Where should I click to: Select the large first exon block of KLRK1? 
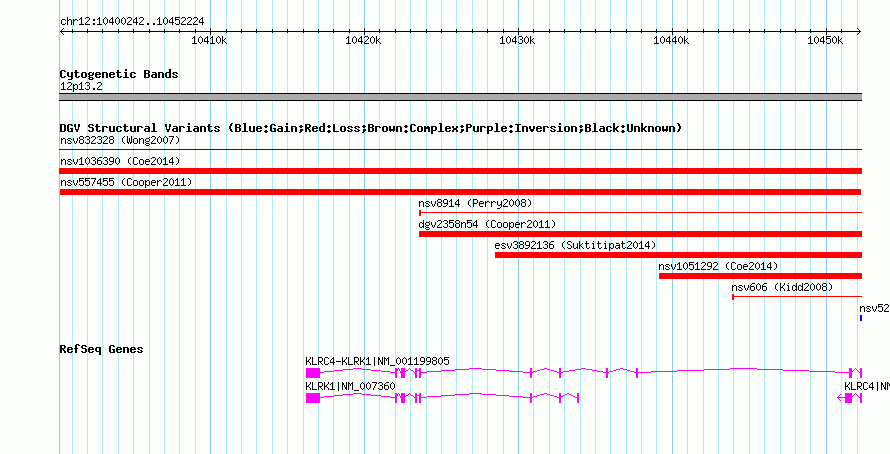coord(313,398)
